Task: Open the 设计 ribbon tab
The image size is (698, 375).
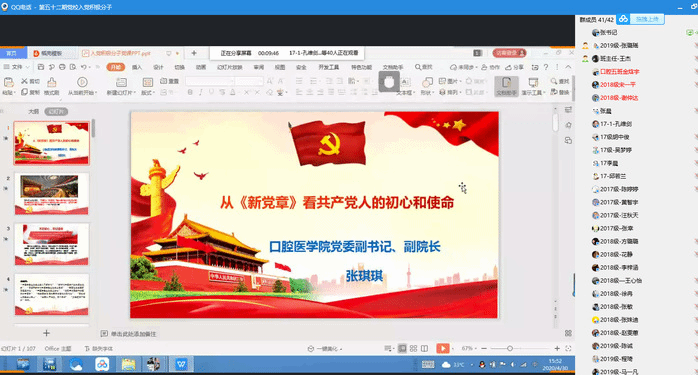Action: pyautogui.click(x=158, y=67)
